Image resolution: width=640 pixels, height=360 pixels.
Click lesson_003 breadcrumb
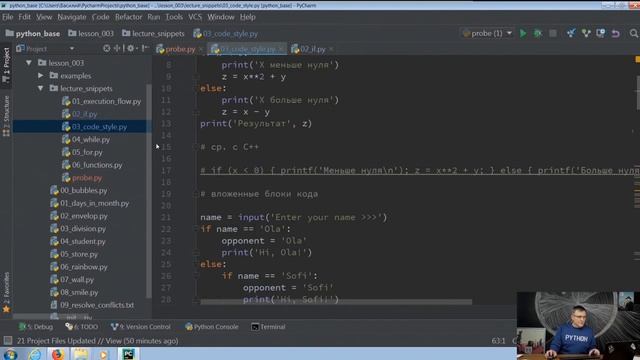click(x=91, y=33)
